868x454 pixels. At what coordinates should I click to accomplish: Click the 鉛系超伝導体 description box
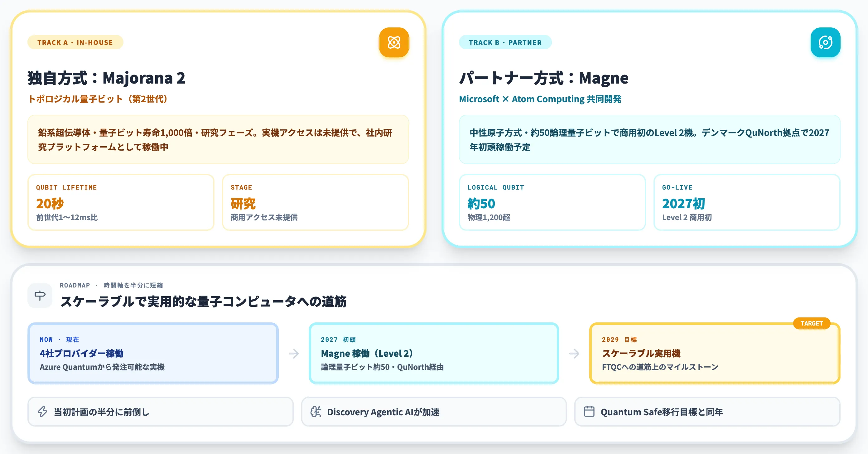tap(218, 140)
